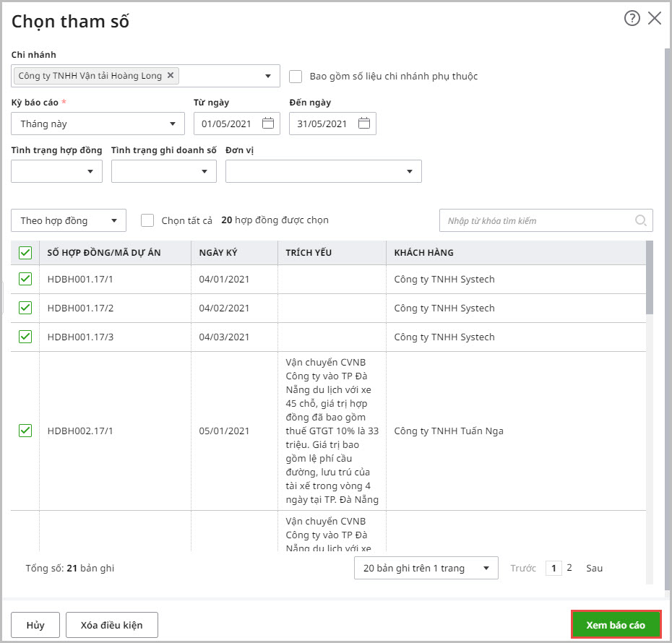This screenshot has height=643, width=672.
Task: Click the table vertical scrollbar
Action: click(649, 277)
